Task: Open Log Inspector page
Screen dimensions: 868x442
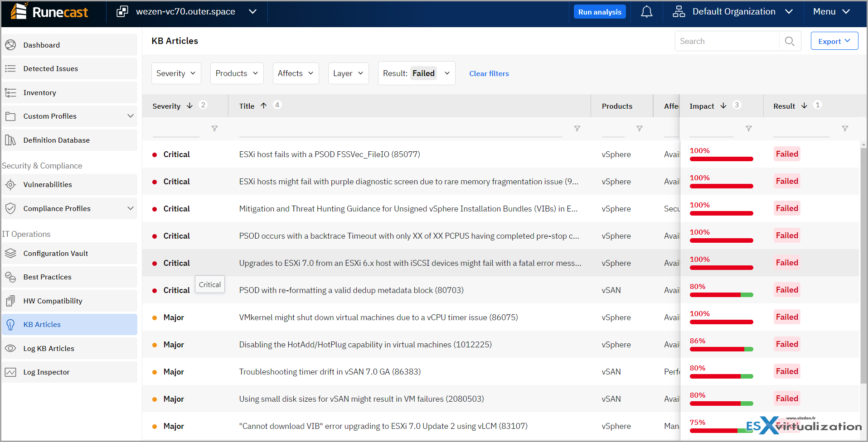Action: [69, 372]
